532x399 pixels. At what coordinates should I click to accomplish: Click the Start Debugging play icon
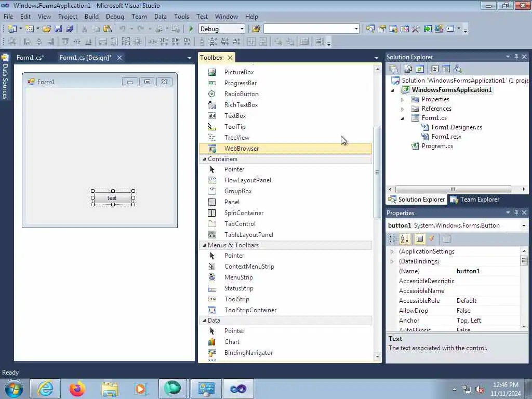tap(191, 29)
